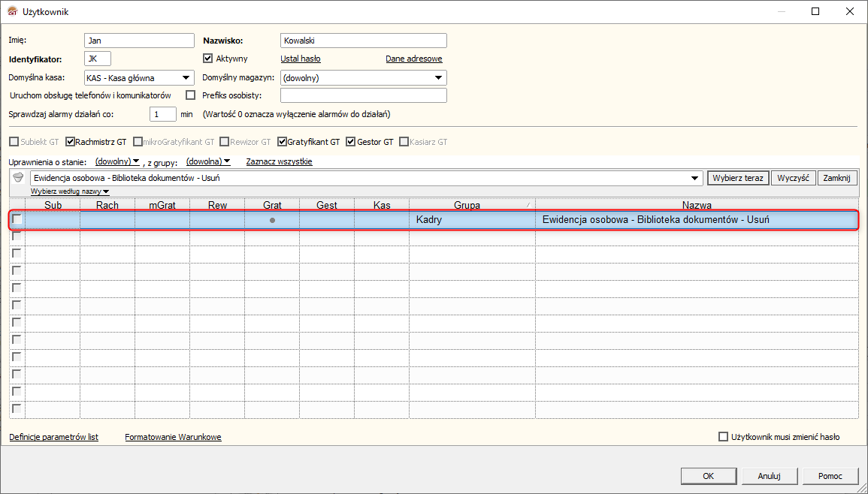Open Definicje parametrów list link
This screenshot has height=494, width=868.
53,437
